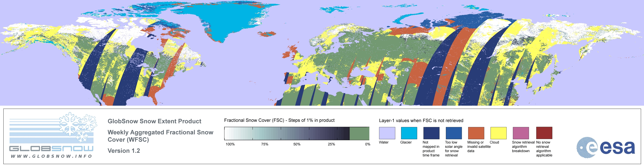
Task: Click the 'Water' legend label
Action: click(384, 142)
